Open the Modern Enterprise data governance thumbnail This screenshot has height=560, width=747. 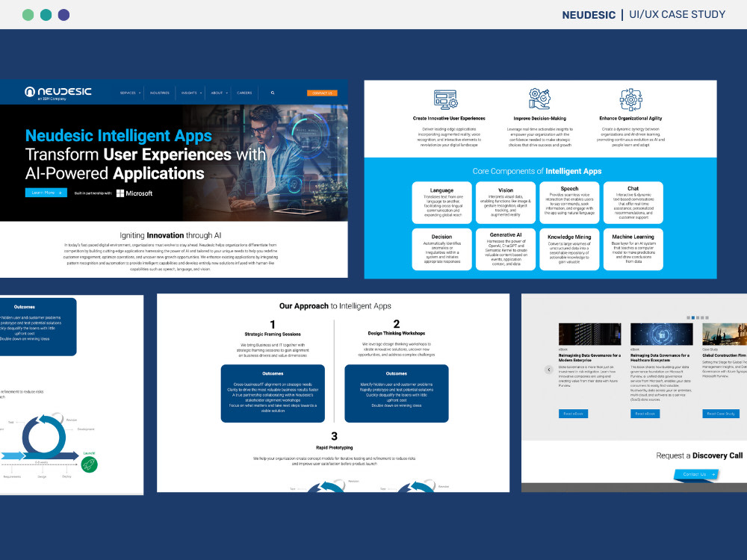[590, 334]
